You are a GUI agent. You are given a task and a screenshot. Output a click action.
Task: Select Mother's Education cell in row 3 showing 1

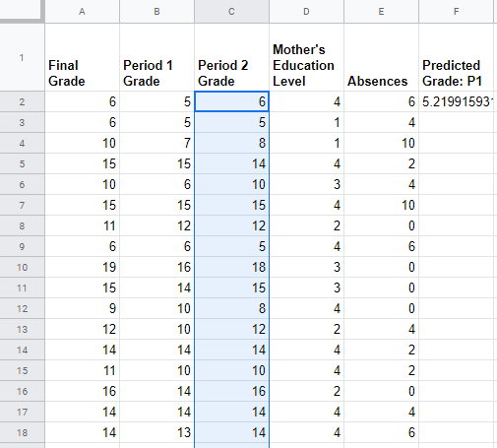306,122
